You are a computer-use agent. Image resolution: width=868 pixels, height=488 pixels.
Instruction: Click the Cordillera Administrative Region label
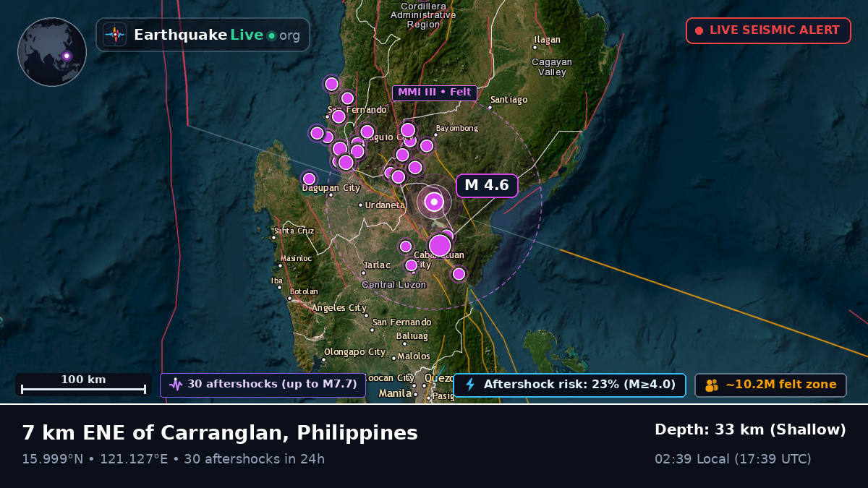(x=424, y=14)
